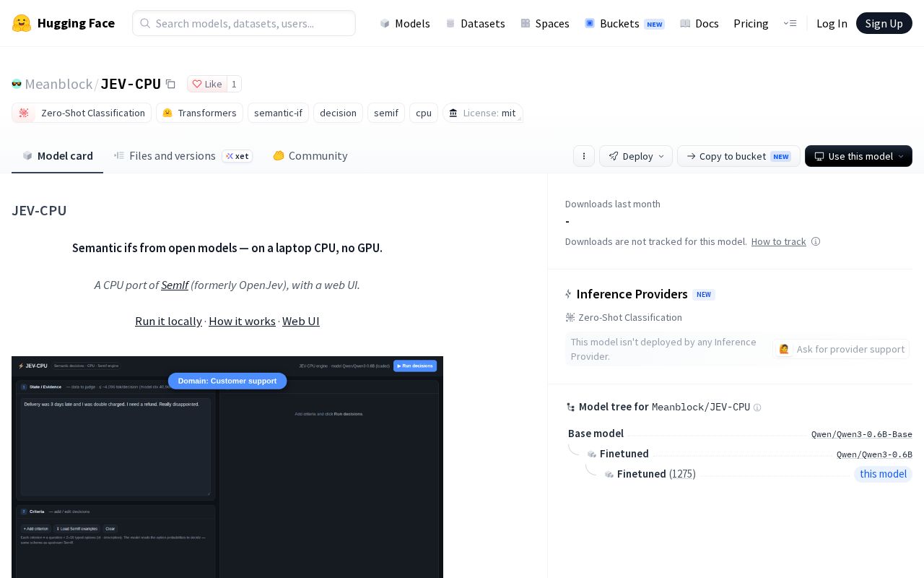The image size is (924, 578).
Task: Open Qwen/Qwen3-0.6B-Base base model link
Action: pyautogui.click(x=862, y=434)
